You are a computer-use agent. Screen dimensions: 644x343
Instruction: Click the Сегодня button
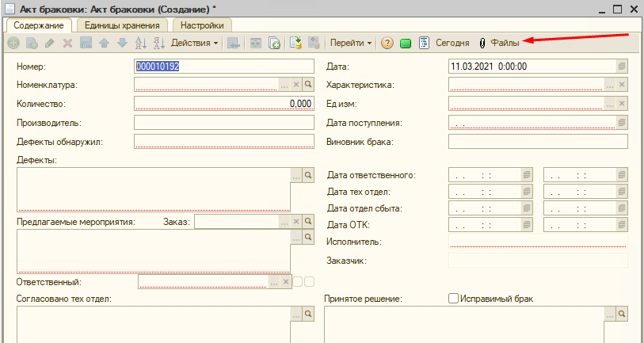[452, 43]
